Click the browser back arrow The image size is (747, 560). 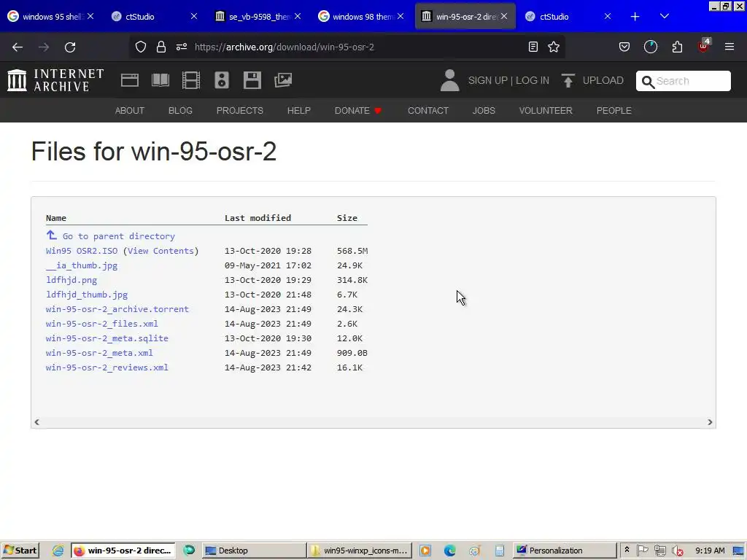click(18, 47)
